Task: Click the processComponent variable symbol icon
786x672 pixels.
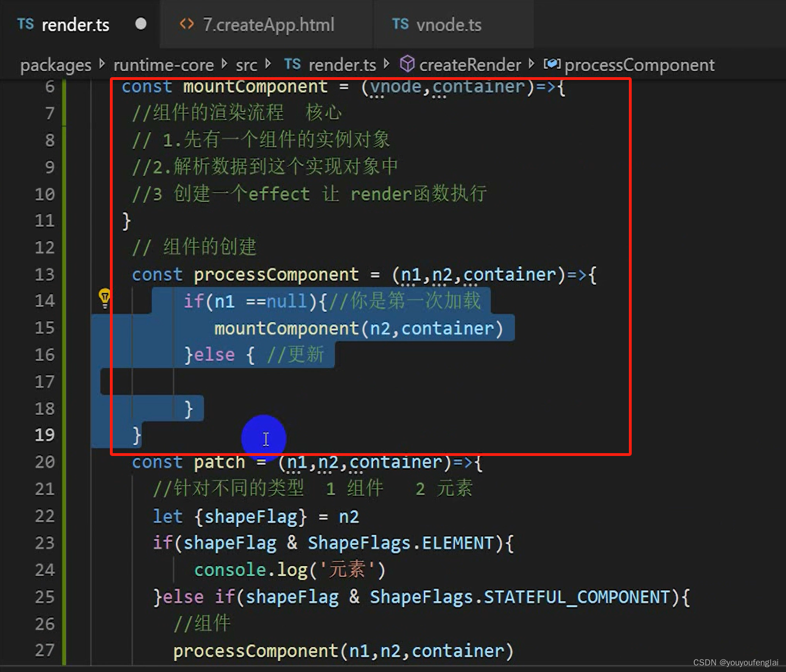Action: (x=552, y=64)
